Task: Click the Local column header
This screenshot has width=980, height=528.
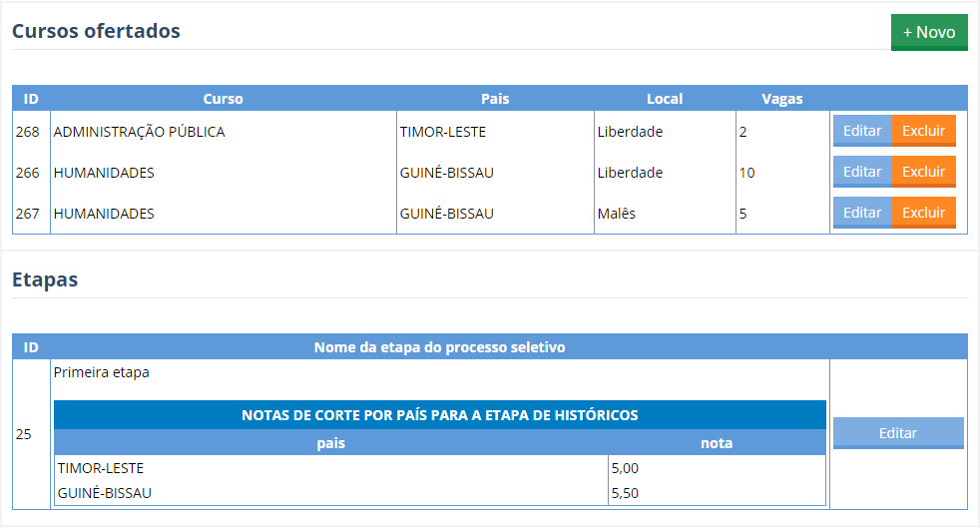Action: [x=665, y=99]
